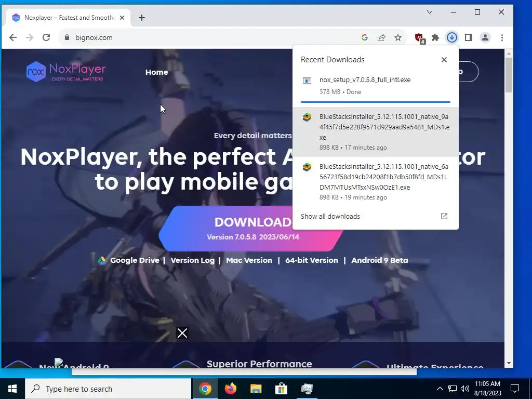Viewport: 532px width, 399px height.
Task: Click the NoxPlayer logo
Action: [66, 72]
